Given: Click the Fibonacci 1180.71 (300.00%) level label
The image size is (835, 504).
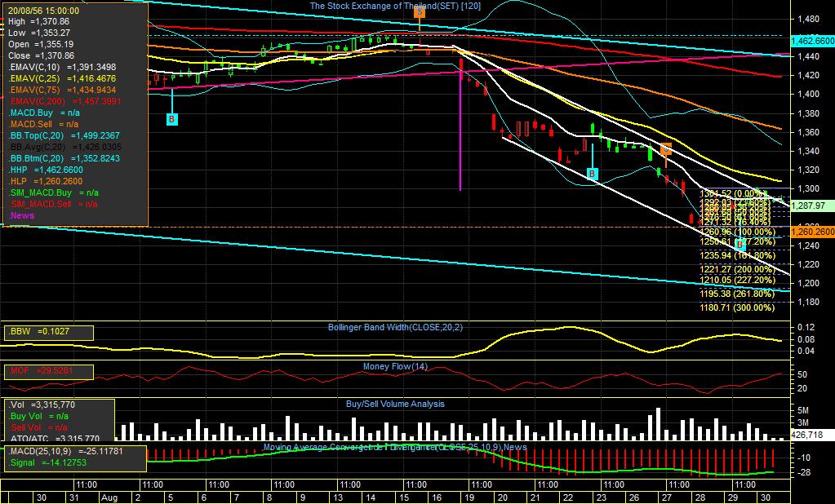Looking at the screenshot, I should click(738, 307).
